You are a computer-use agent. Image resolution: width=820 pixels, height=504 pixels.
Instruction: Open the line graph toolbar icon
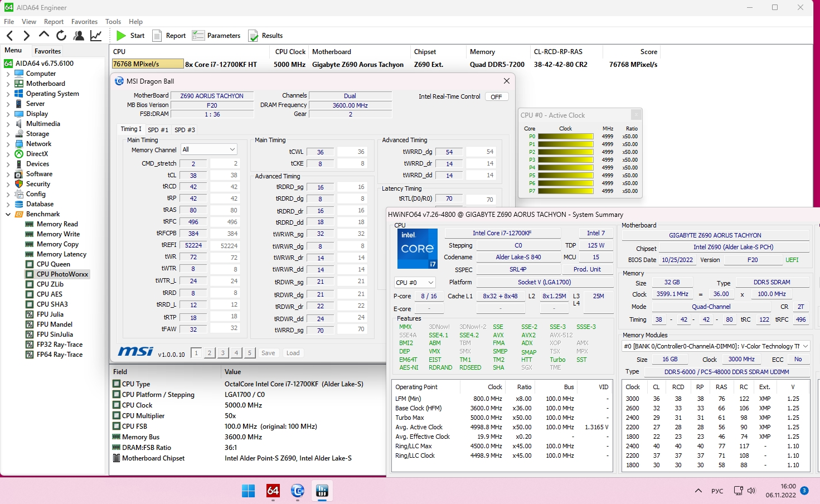pos(96,36)
